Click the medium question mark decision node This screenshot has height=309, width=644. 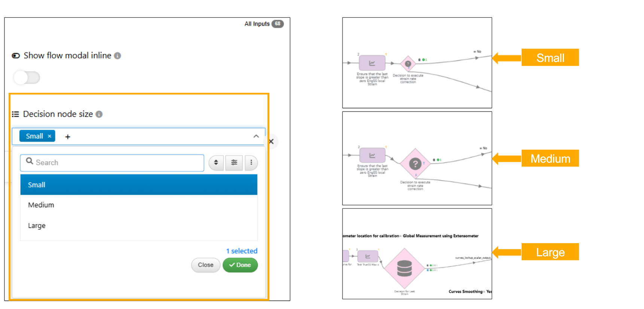coord(415,163)
